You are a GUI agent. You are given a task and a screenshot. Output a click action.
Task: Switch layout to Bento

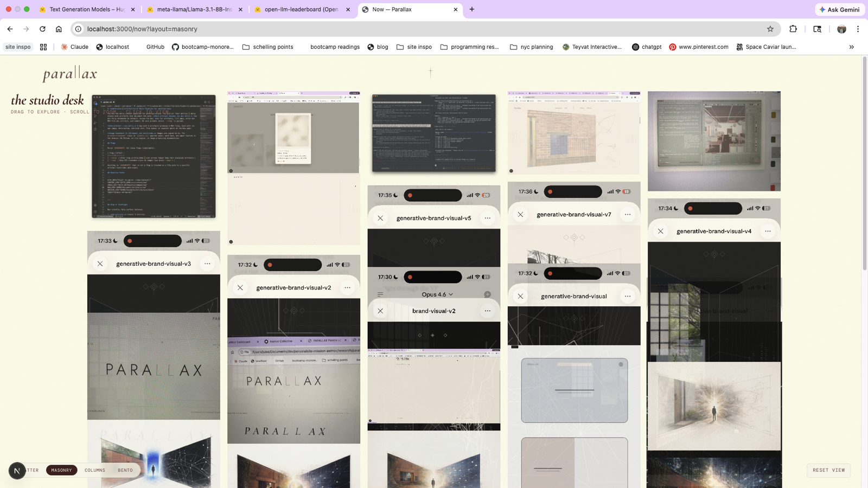(x=125, y=470)
